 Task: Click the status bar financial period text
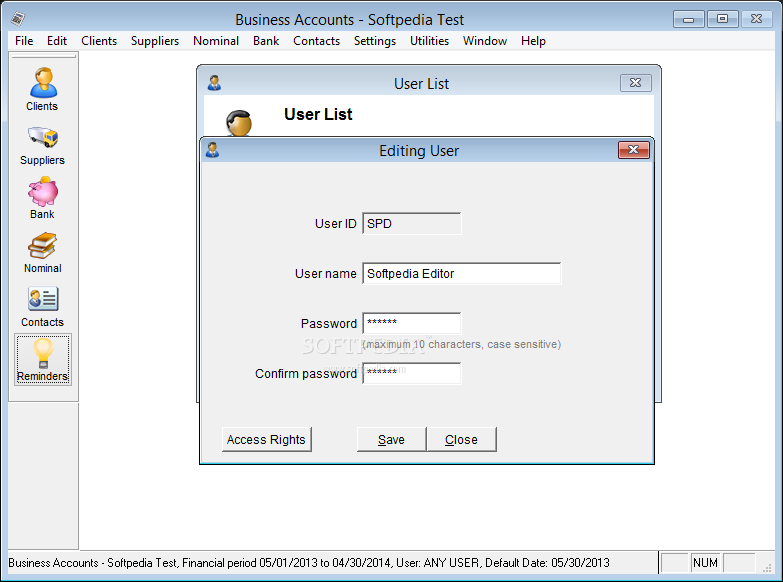pos(308,563)
